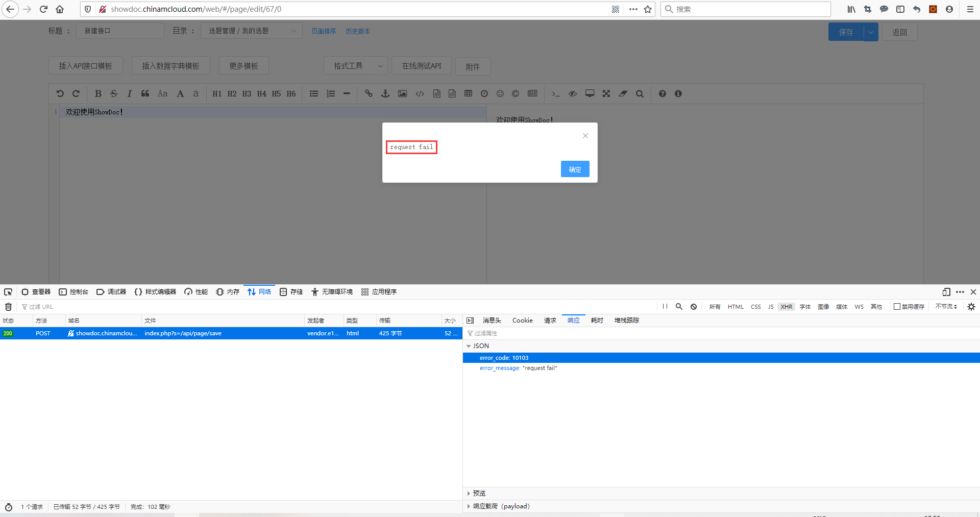The image size is (980, 517).
Task: Insert a block quote from the toolbar
Action: click(145, 93)
